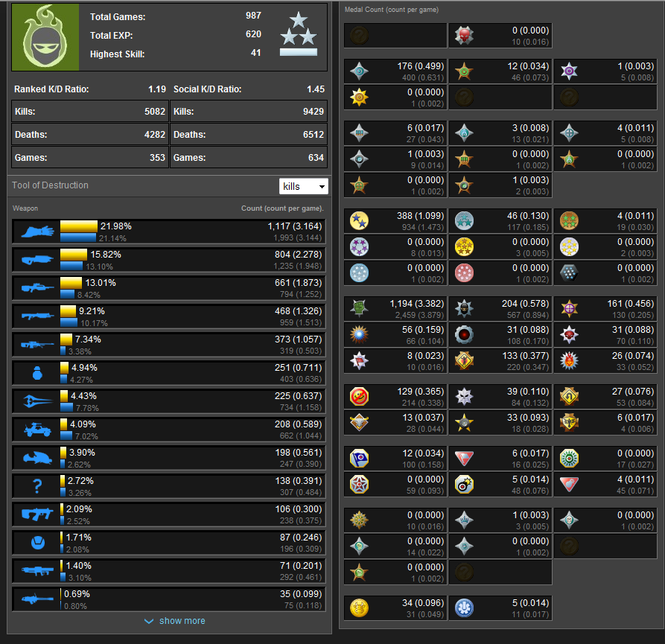Click the medal icon showing 12 (0.034) beside 46 (0.073)

coord(464,71)
